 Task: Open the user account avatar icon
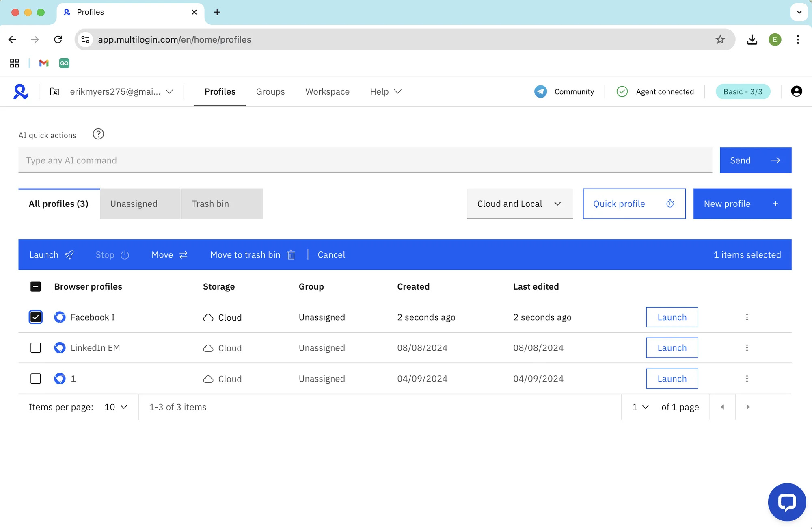[x=796, y=91]
